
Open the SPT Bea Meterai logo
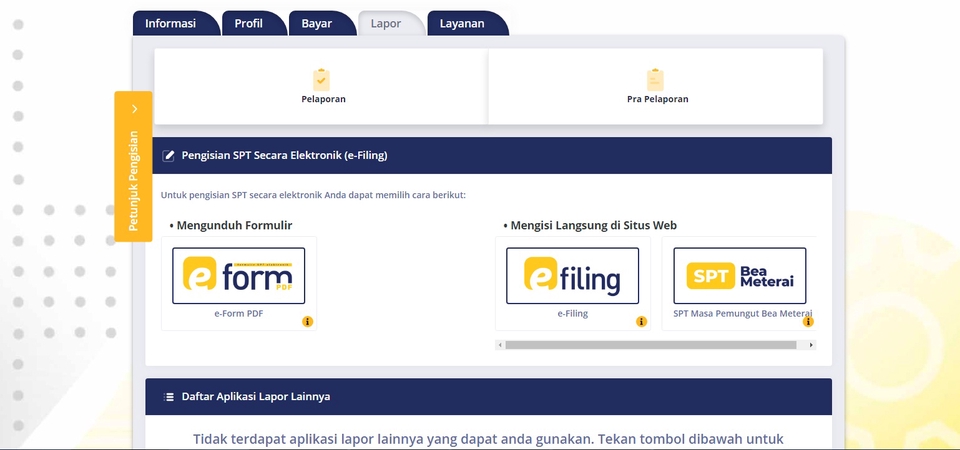tap(740, 276)
